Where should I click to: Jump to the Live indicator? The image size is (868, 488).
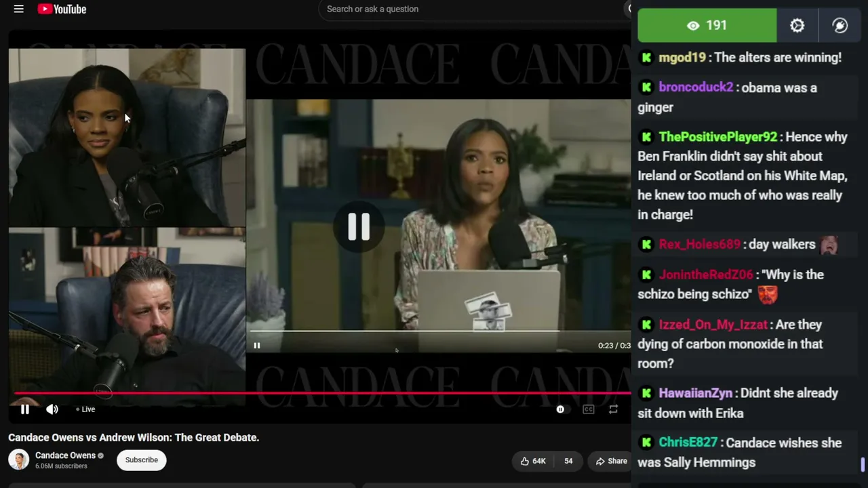[85, 409]
